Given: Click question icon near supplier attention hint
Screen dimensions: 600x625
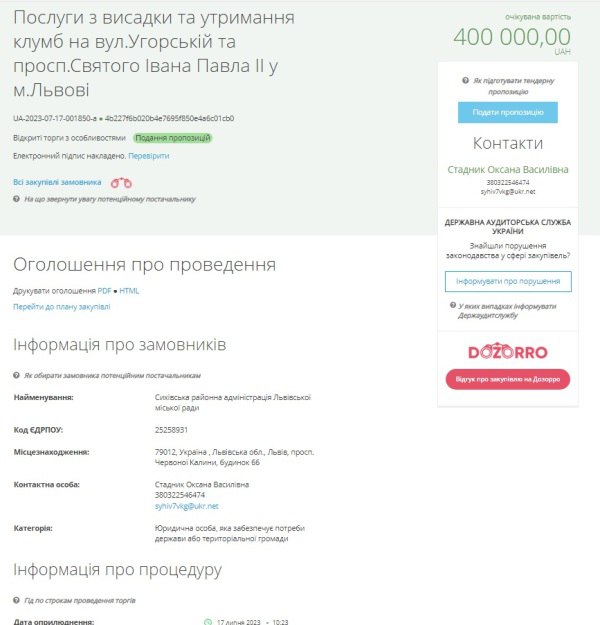Looking at the screenshot, I should (x=16, y=199).
